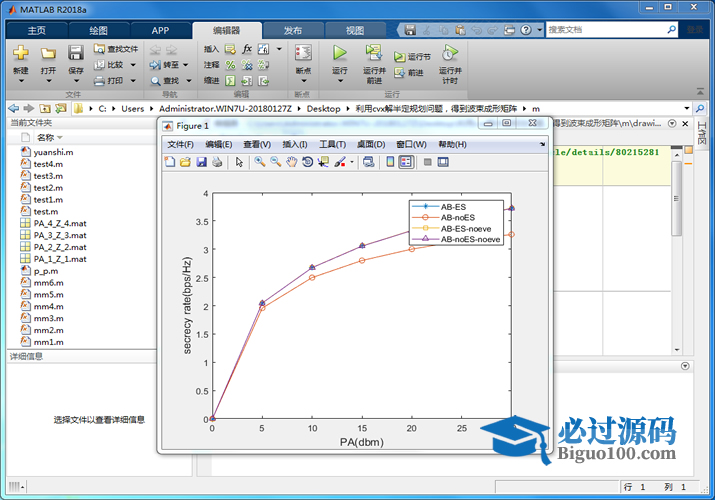Click the Go To (转至) arrow icon
715x500 pixels.
click(x=155, y=65)
